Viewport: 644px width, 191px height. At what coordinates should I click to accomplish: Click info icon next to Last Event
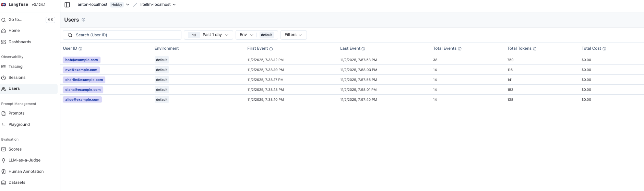(363, 49)
